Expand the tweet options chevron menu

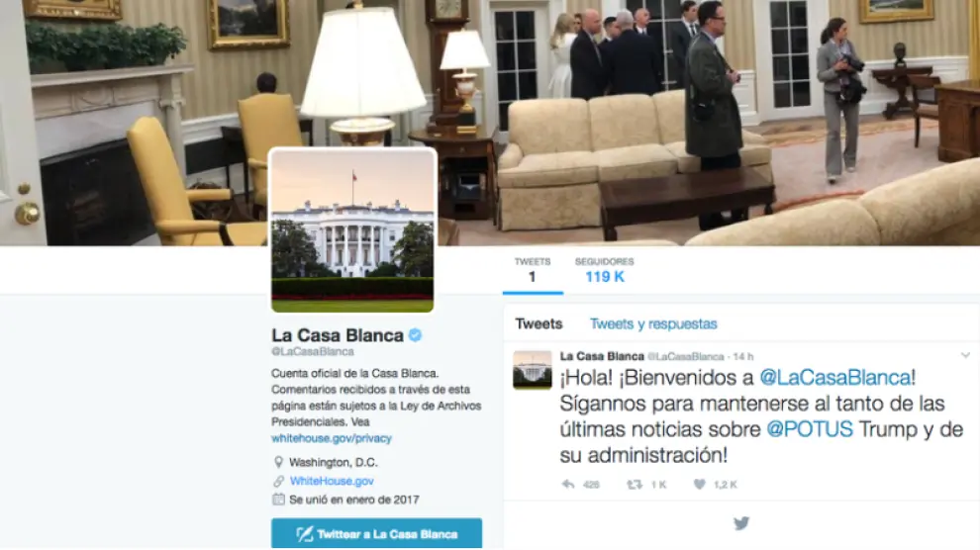click(965, 356)
